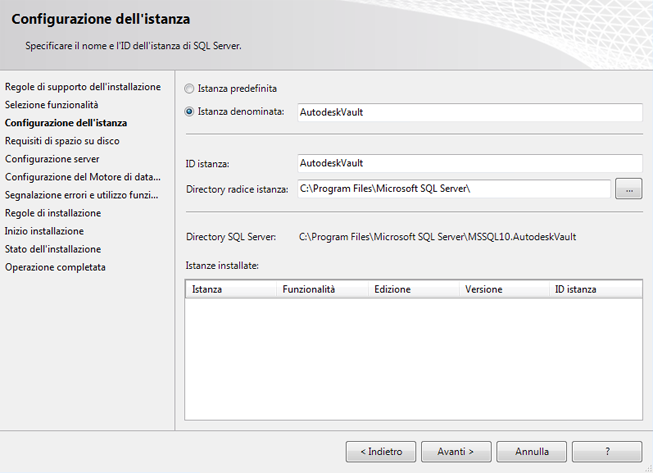This screenshot has height=473, width=653.
Task: Select Configurazione del Motore di data... step
Action: pos(83,177)
